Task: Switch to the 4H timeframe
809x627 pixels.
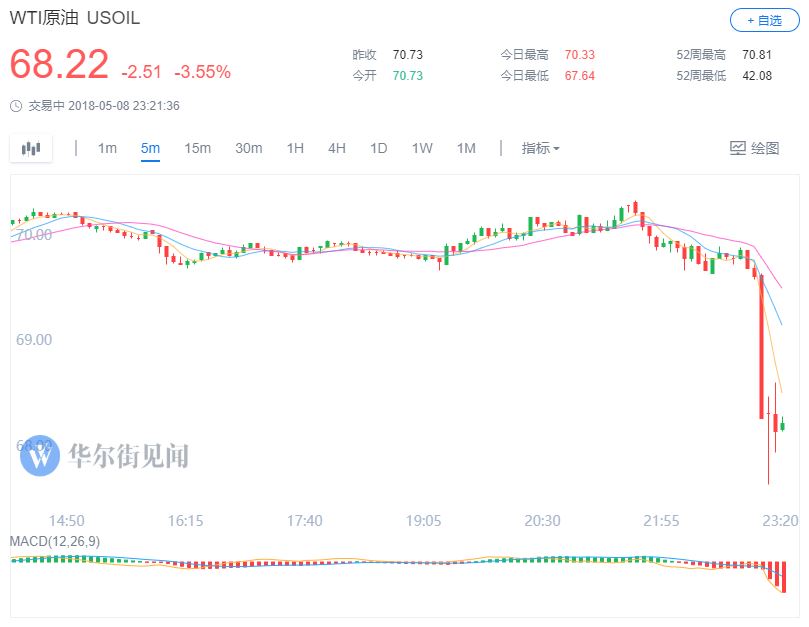Action: [337, 148]
